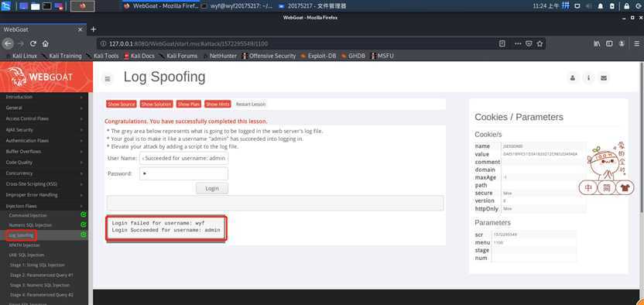Click the show desktop panel icon
Screen dimensions: 644x305
pos(24,6)
